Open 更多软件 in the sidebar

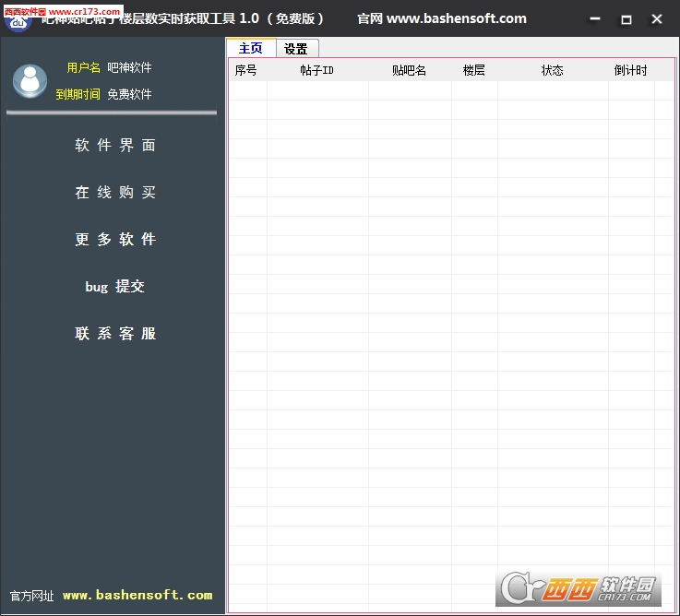click(115, 239)
